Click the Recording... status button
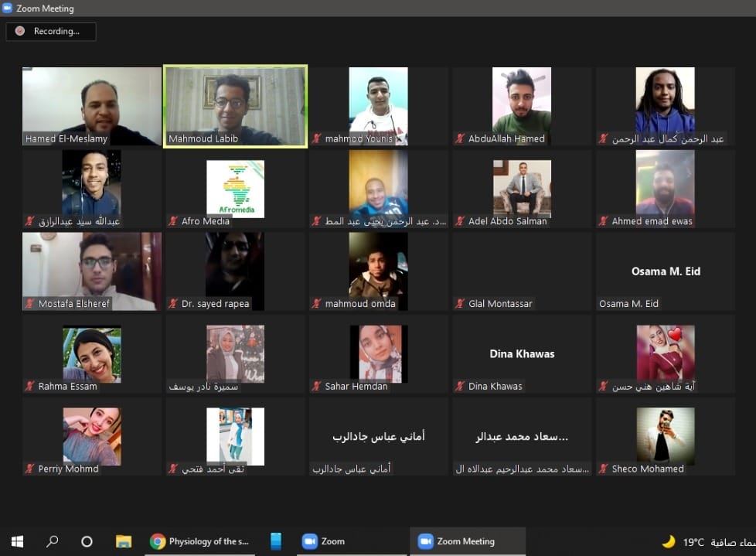 51,32
